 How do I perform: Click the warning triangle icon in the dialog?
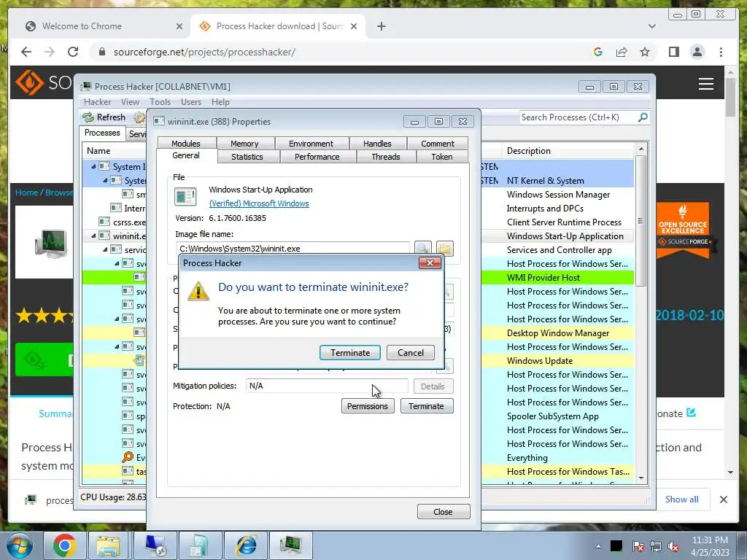click(198, 290)
